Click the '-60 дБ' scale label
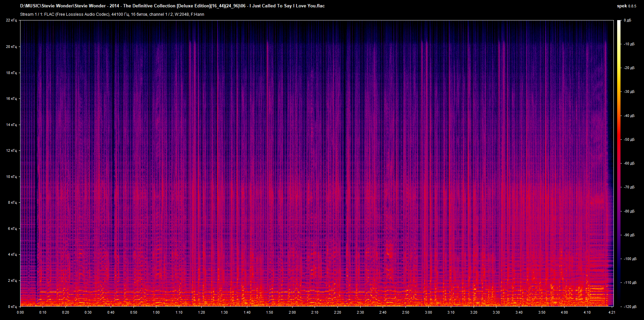 [x=629, y=164]
